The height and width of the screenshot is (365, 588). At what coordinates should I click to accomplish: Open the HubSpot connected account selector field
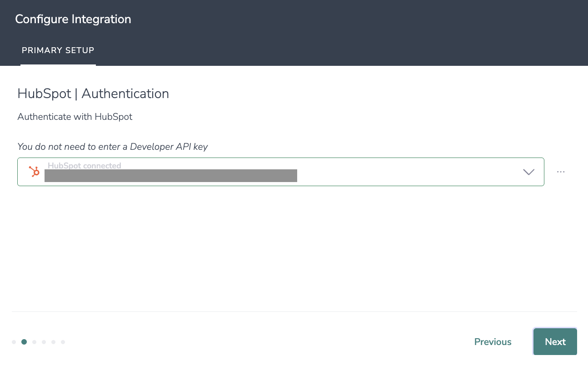281,172
